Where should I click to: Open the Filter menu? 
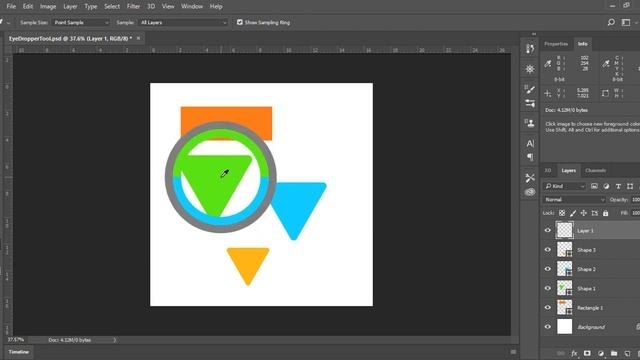coord(133,7)
